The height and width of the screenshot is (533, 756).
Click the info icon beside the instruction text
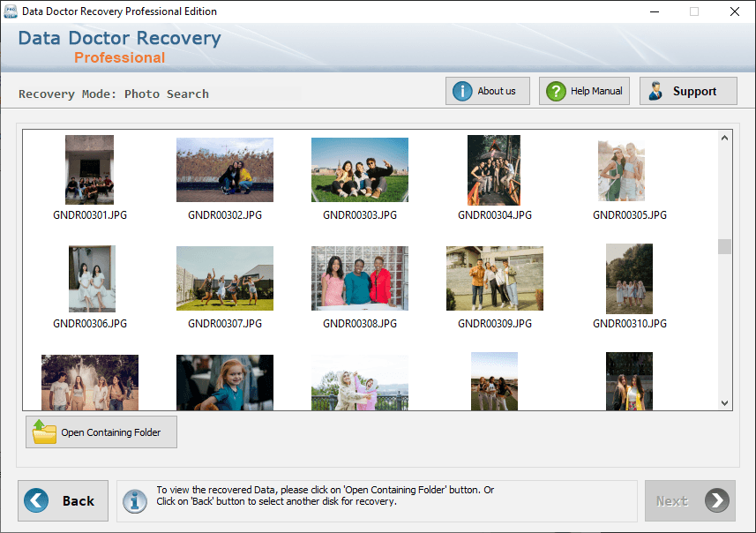pos(135,501)
